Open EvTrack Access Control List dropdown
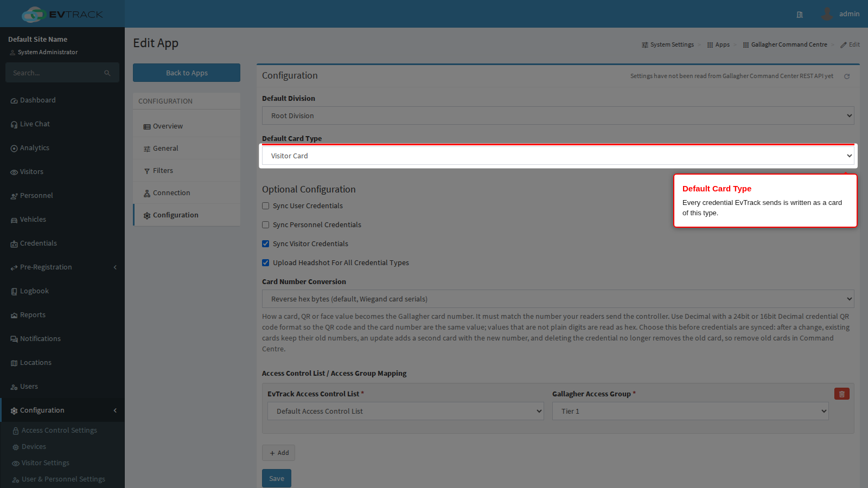Image resolution: width=868 pixels, height=488 pixels. pyautogui.click(x=406, y=411)
